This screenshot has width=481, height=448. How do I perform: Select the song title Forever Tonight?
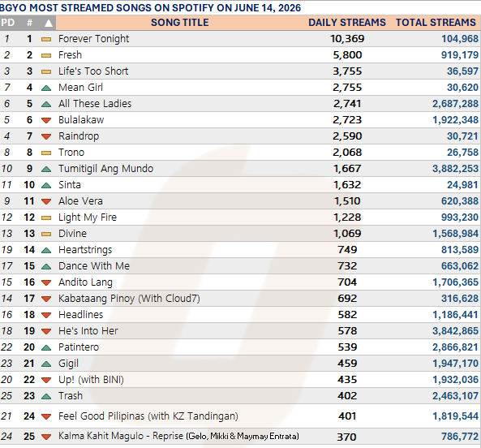coord(93,39)
